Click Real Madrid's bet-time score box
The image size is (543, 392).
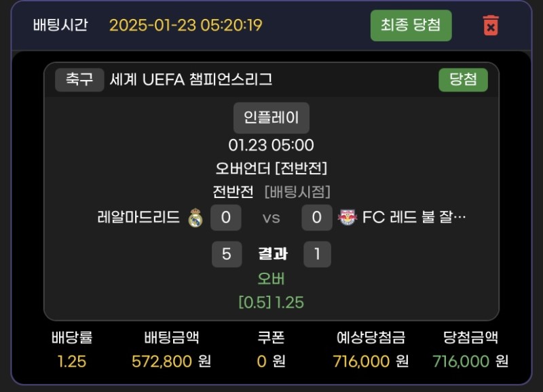pos(226,218)
